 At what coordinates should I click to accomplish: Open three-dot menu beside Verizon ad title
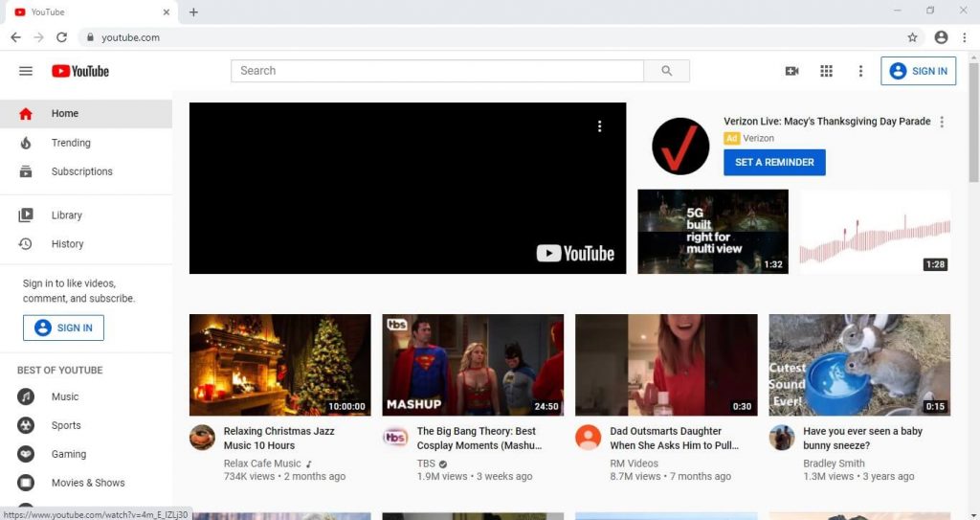point(942,122)
